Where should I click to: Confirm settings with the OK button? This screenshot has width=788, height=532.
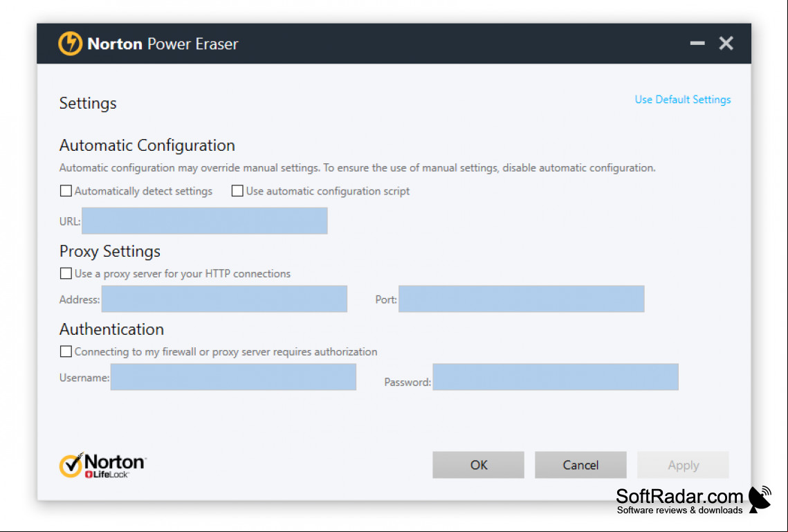[x=479, y=465]
